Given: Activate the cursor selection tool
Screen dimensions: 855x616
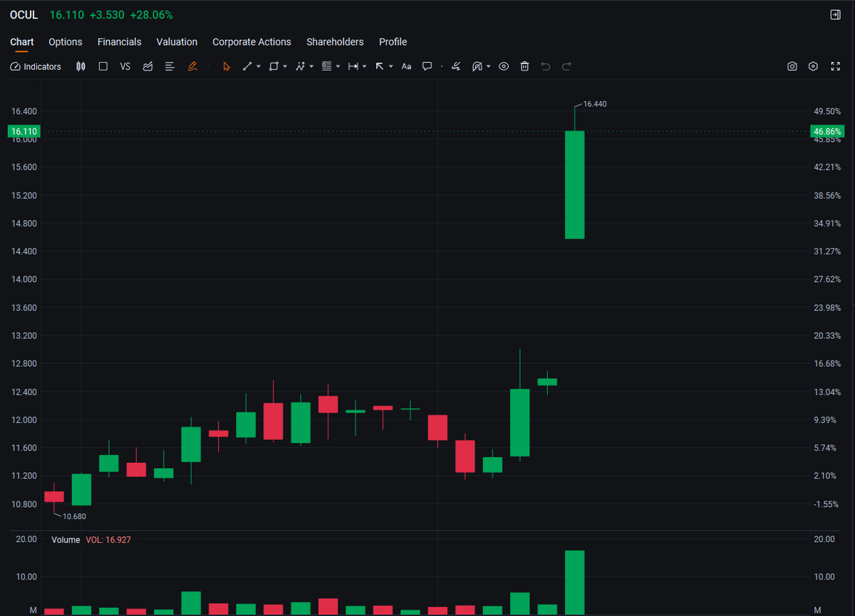Looking at the screenshot, I should [x=226, y=66].
